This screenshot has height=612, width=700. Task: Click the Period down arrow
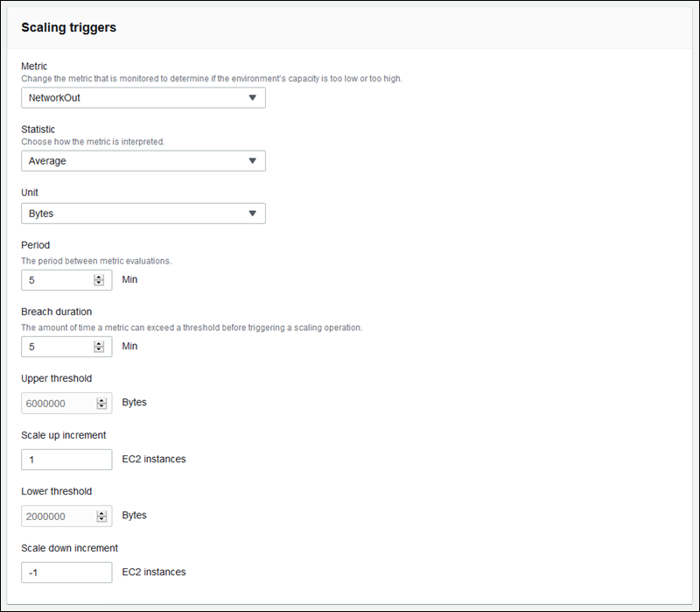[x=99, y=284]
